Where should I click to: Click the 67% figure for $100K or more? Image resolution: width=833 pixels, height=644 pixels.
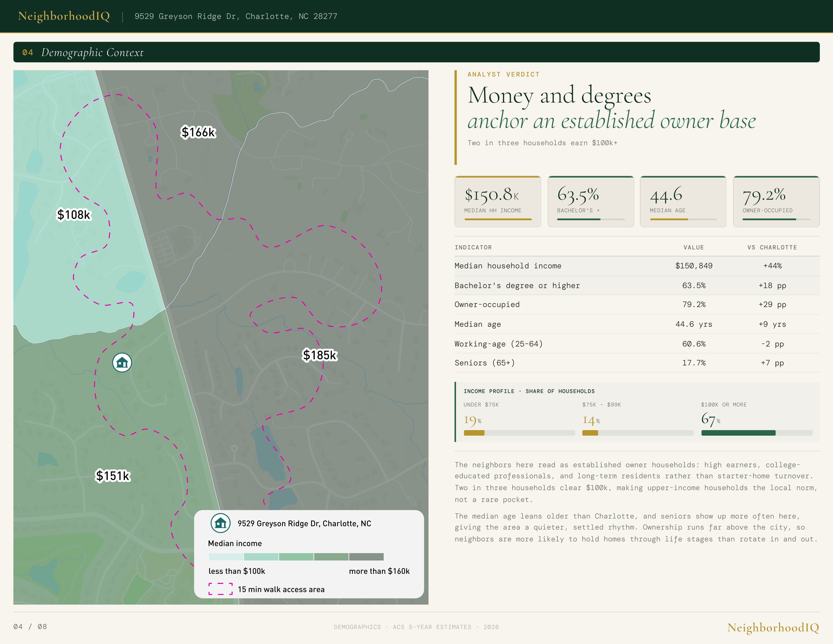coord(711,420)
